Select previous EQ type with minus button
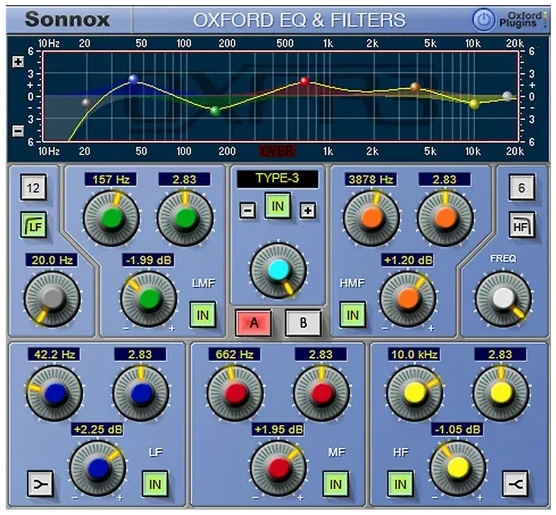556x515 pixels. (x=248, y=210)
